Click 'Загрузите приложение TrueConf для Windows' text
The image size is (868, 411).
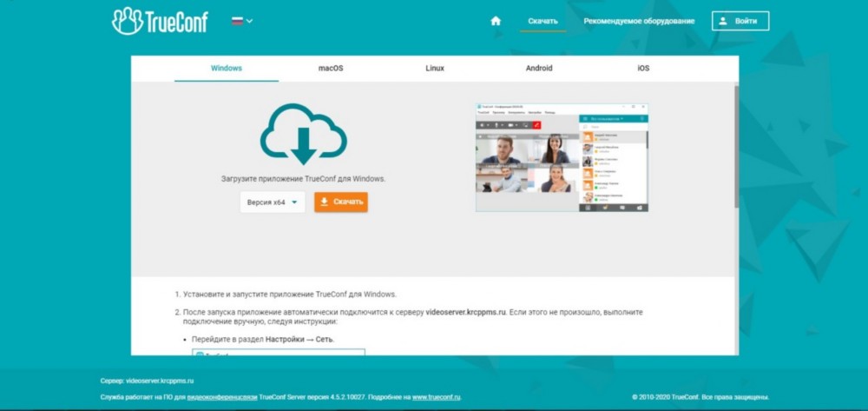303,180
